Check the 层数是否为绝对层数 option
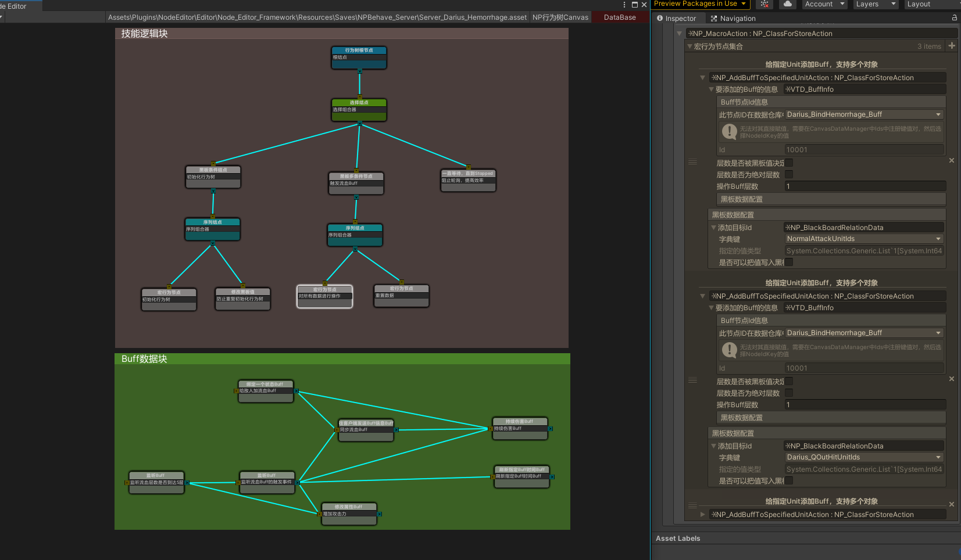The width and height of the screenshot is (961, 560). pyautogui.click(x=789, y=175)
